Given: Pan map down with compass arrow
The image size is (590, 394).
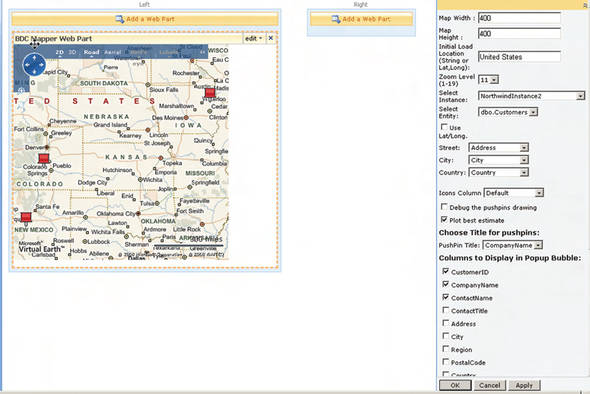Looking at the screenshot, I should (34, 72).
